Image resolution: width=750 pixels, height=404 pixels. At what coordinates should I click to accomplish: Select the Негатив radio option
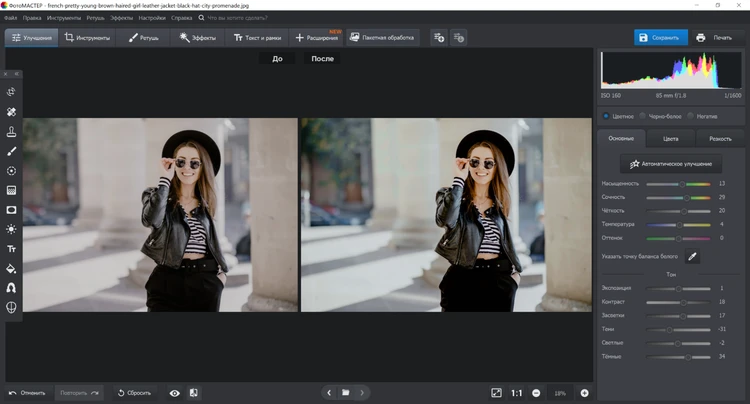(x=691, y=116)
